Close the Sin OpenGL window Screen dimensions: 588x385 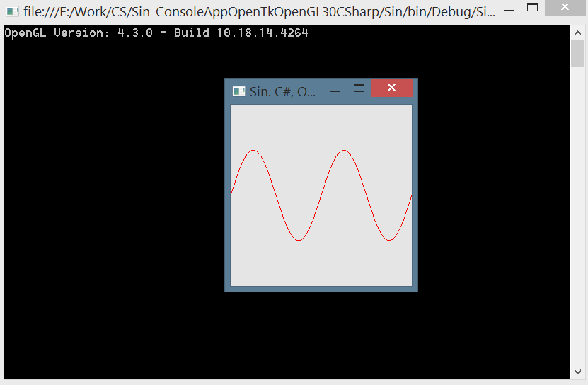[x=392, y=88]
